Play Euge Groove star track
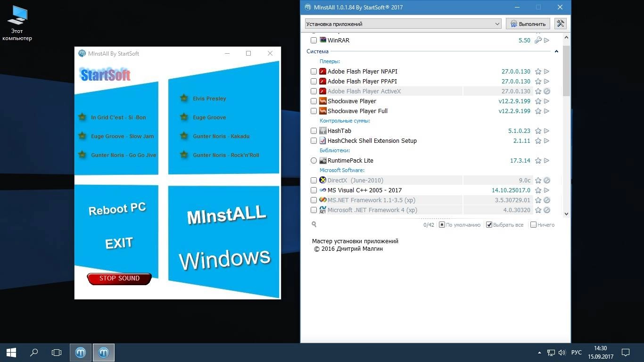Viewport: 644px width, 362px height. click(184, 117)
